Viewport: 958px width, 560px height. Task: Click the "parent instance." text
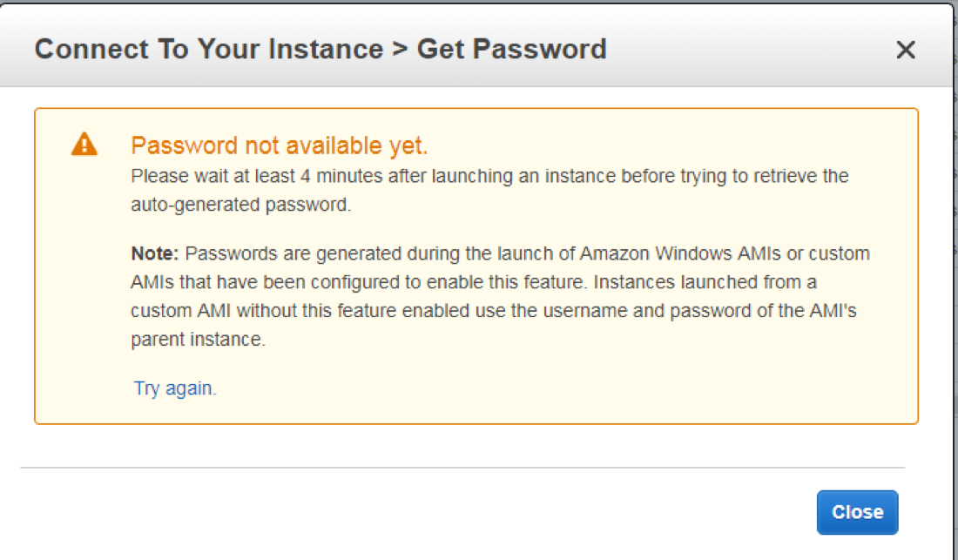(x=198, y=340)
